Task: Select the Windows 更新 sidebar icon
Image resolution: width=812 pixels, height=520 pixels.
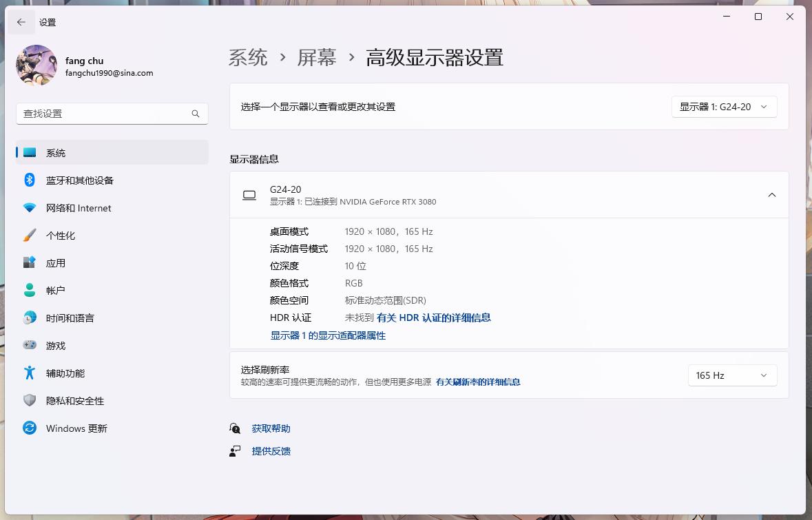Action: pos(30,428)
